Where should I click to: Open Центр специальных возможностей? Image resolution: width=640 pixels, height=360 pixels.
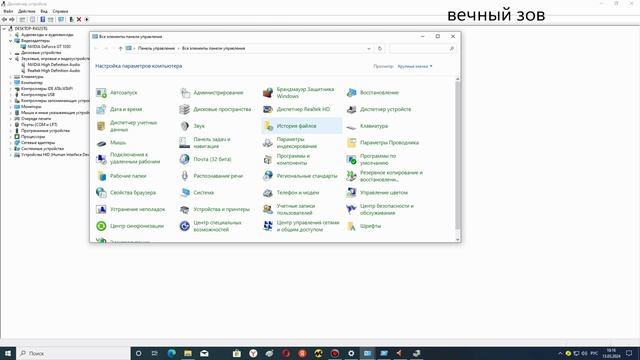(x=211, y=226)
